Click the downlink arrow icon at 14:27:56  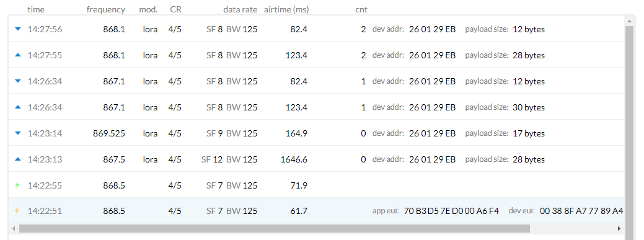[17, 29]
